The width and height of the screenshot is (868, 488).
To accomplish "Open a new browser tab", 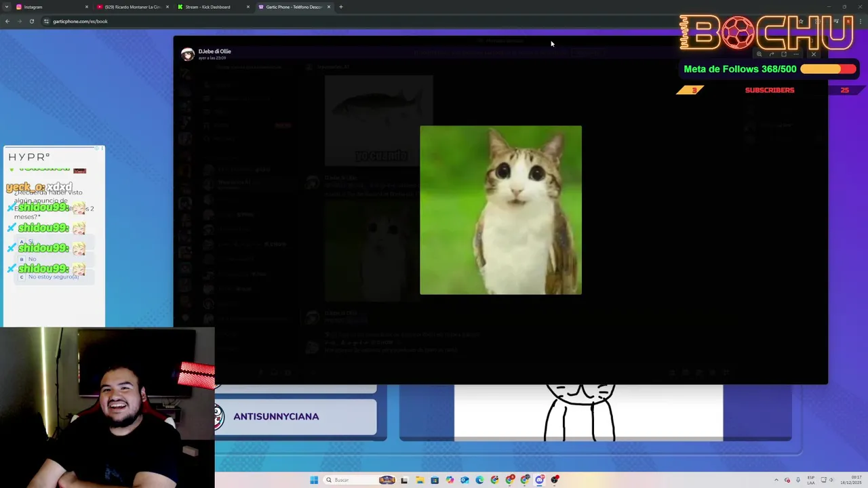I will (340, 7).
